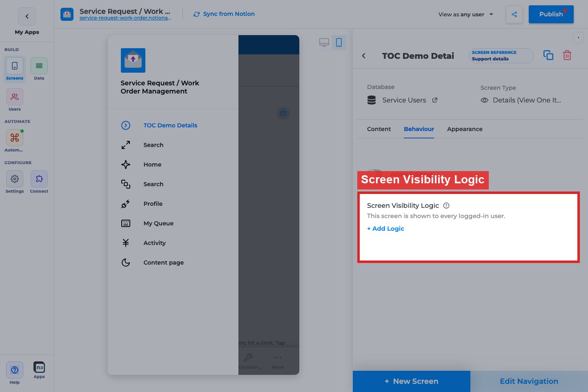Click + Add Logic link
This screenshot has width=588, height=392.
point(385,229)
